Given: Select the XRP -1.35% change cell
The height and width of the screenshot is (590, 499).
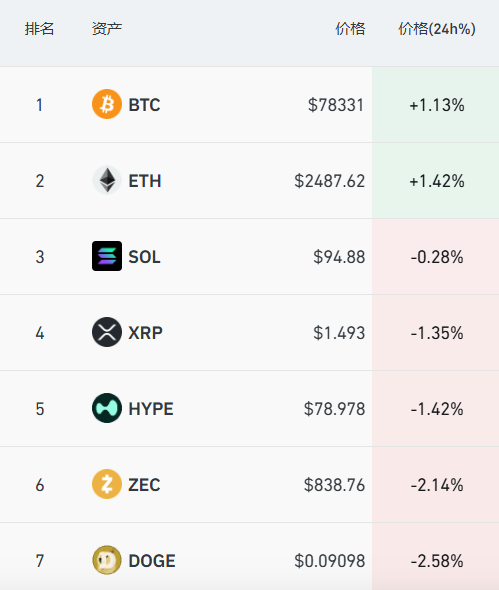Looking at the screenshot, I should coord(436,333).
